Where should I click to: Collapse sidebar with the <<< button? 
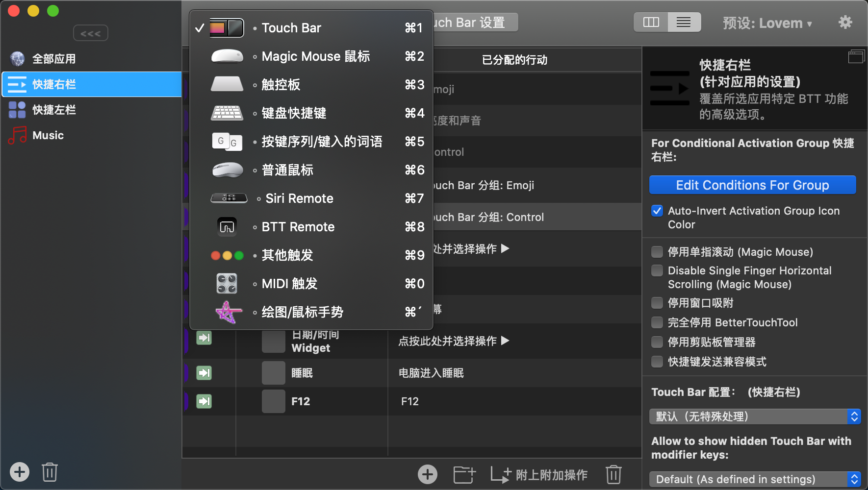91,33
